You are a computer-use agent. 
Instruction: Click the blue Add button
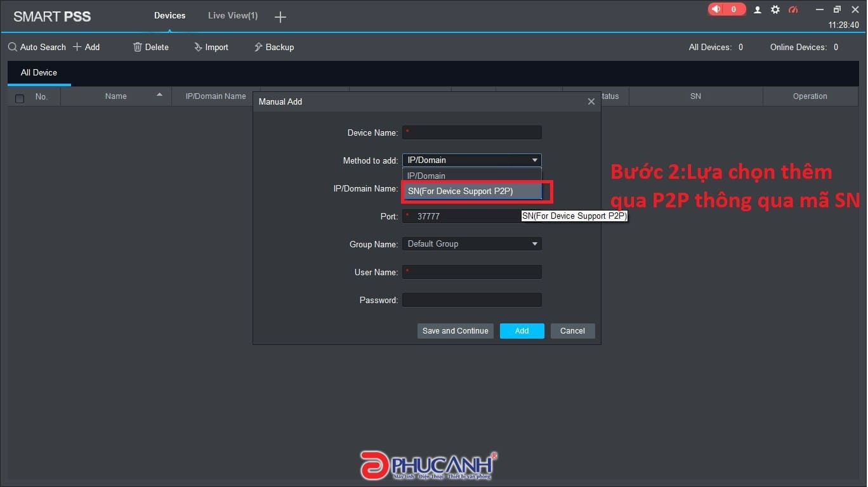(x=522, y=330)
